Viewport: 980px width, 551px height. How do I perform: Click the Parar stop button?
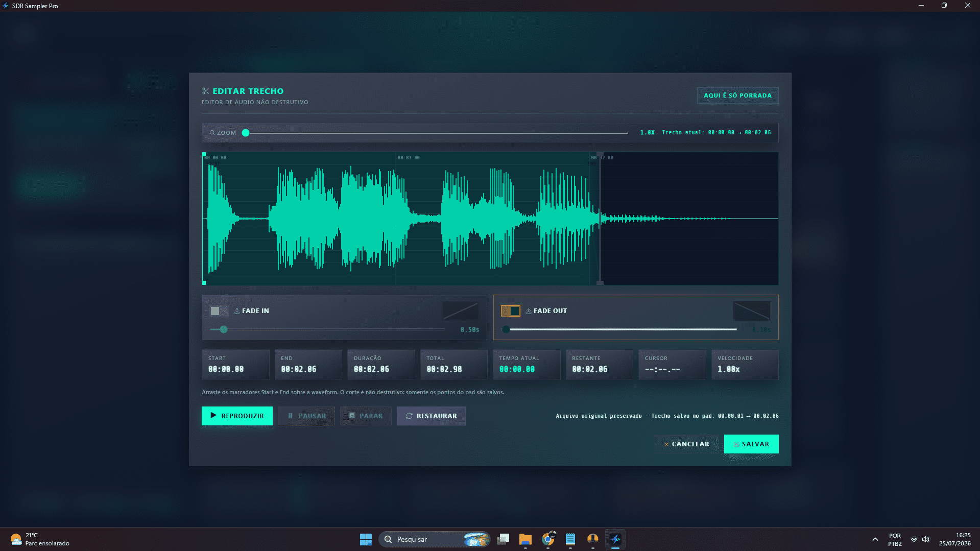tap(366, 416)
